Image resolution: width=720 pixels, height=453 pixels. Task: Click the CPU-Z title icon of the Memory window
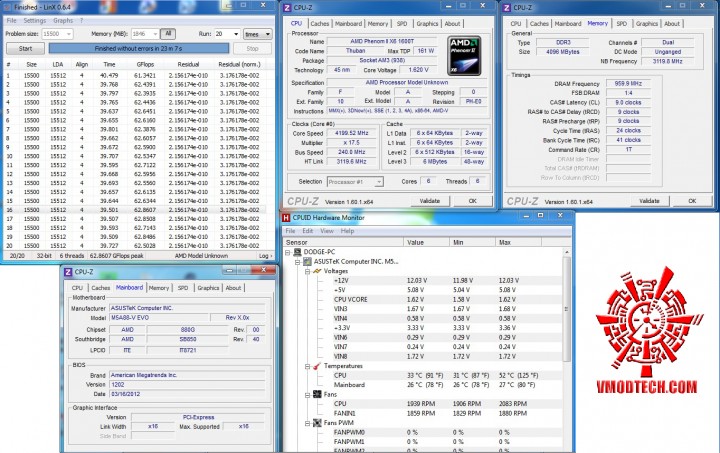[506, 7]
